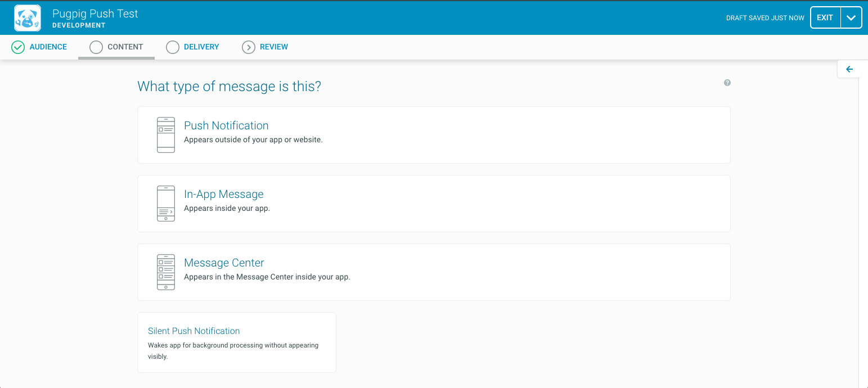The image size is (868, 388).
Task: Click the DRAFT SAVED JUST NOW status
Action: [765, 18]
